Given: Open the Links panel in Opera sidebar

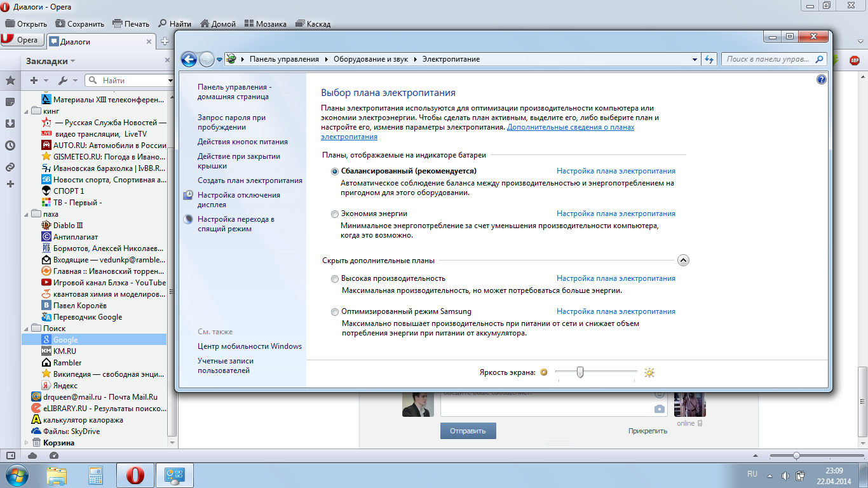Looking at the screenshot, I should [x=10, y=167].
